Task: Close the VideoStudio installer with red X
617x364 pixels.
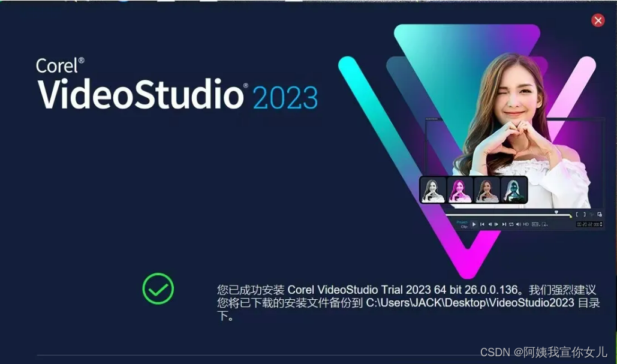Action: pos(598,20)
